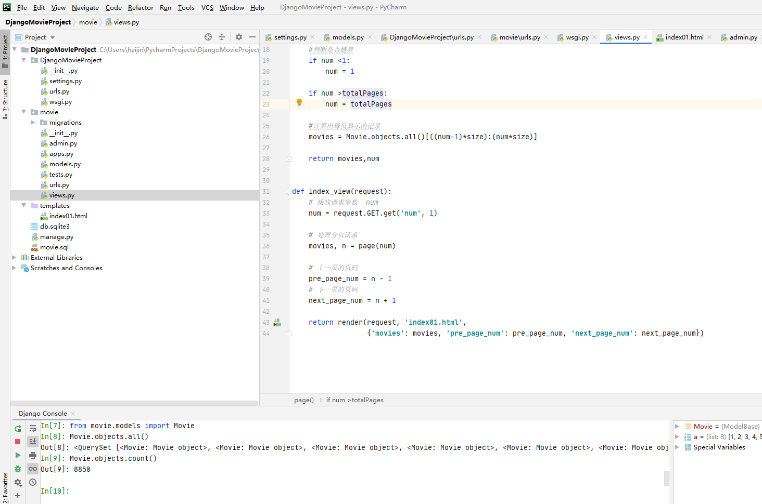The width and height of the screenshot is (762, 504).
Task: Toggle soft-wrap in console output
Action: (x=33, y=428)
